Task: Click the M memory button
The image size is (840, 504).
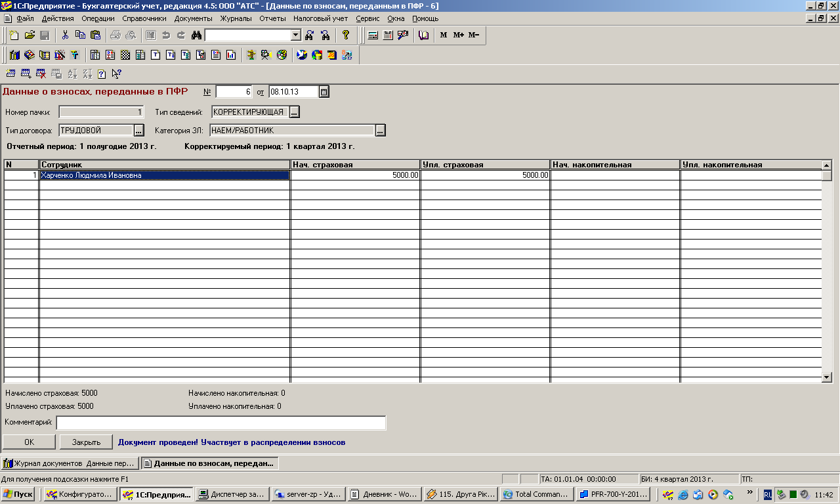Action: [x=444, y=35]
